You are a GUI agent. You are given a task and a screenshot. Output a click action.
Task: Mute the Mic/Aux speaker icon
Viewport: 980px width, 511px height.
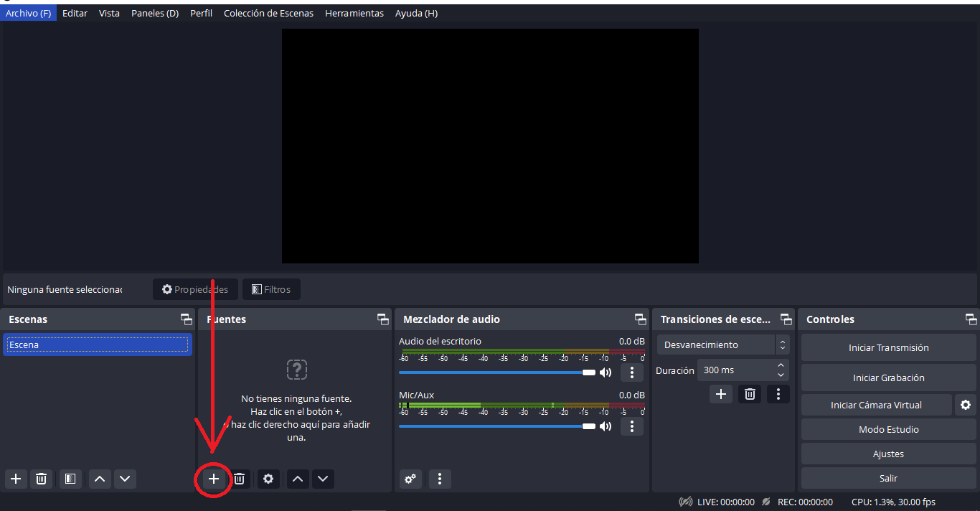(606, 426)
